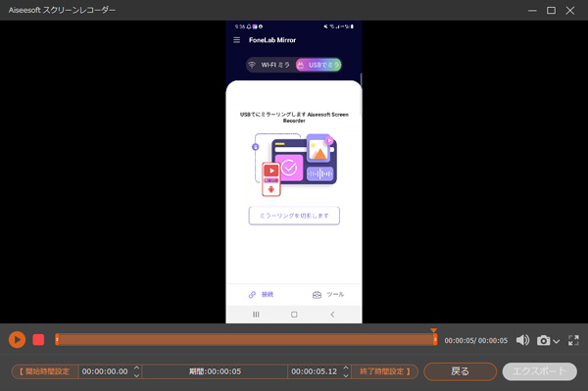
Task: Tap the phone home navigation icon
Action: 294,315
